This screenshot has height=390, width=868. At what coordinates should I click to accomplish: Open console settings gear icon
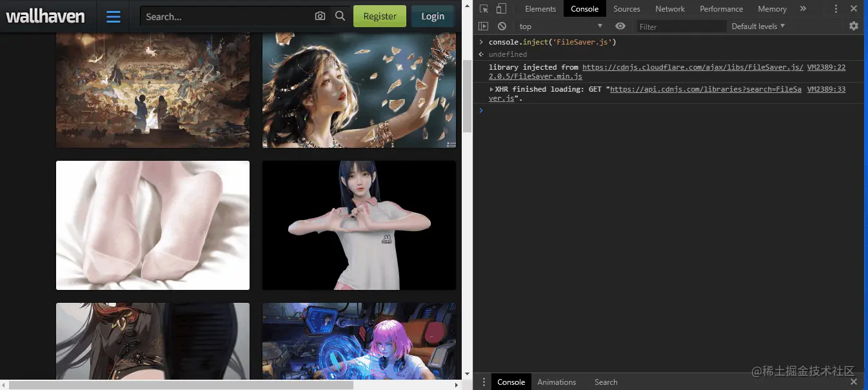click(854, 26)
